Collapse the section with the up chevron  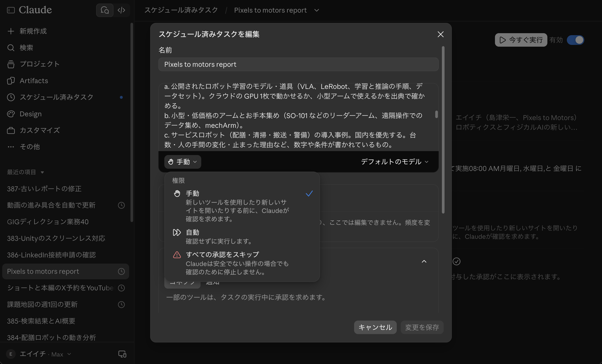click(424, 261)
